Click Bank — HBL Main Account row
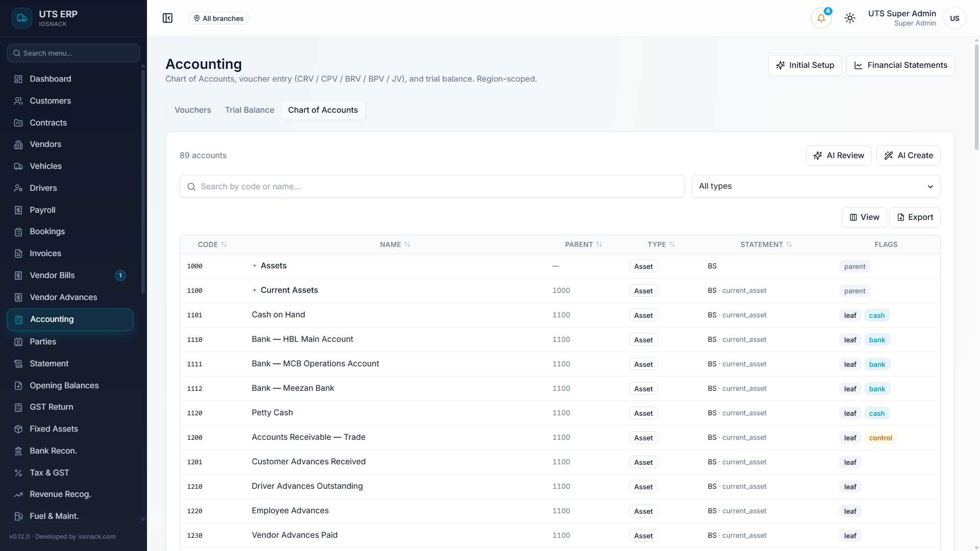The image size is (980, 551). coord(560,340)
